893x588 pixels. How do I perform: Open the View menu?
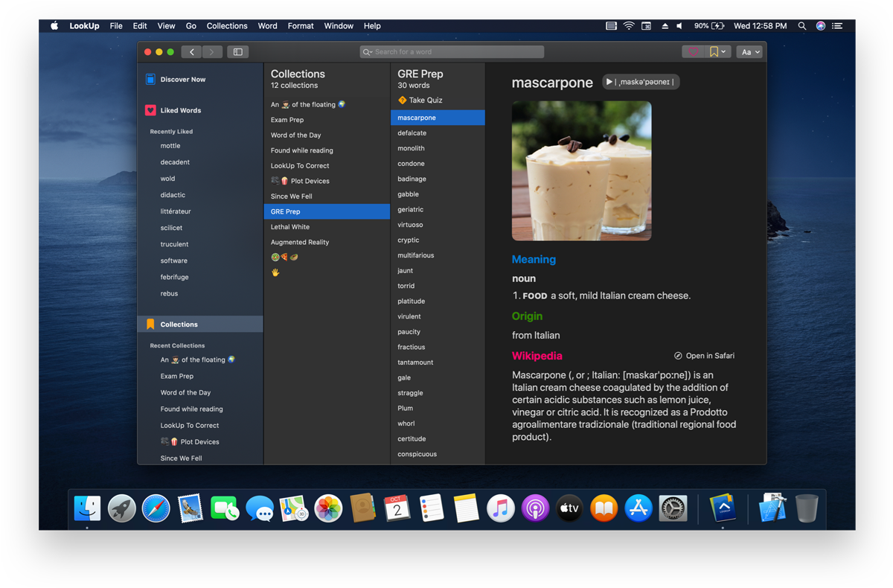166,26
